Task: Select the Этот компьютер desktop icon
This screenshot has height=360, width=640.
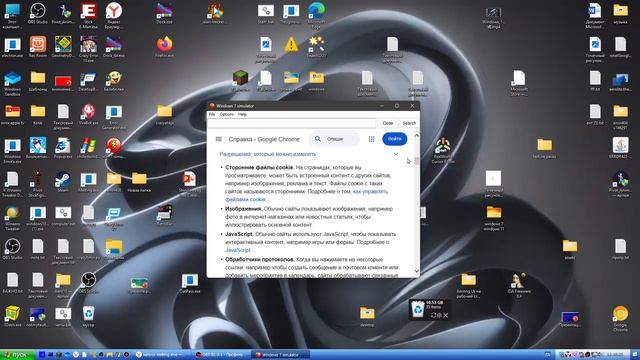Action: [12, 16]
